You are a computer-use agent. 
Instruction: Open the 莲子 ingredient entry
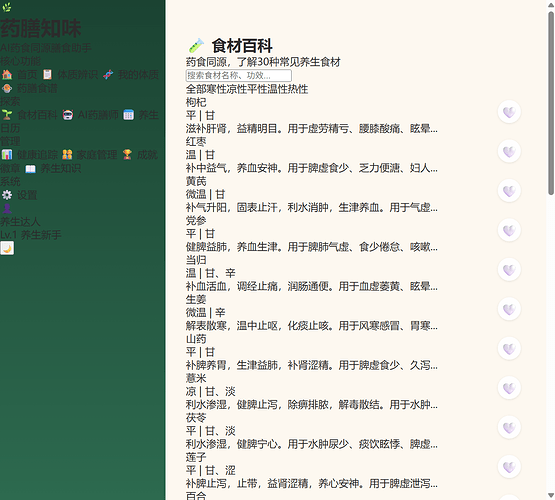196,457
